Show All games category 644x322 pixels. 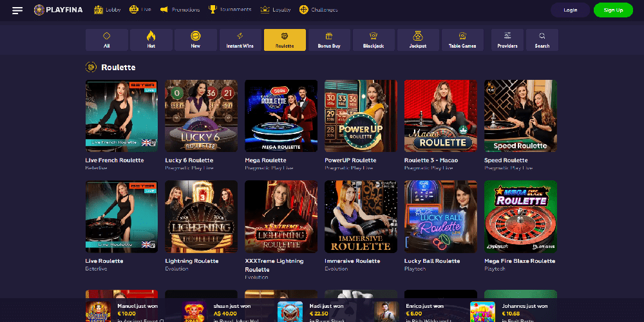click(x=107, y=40)
